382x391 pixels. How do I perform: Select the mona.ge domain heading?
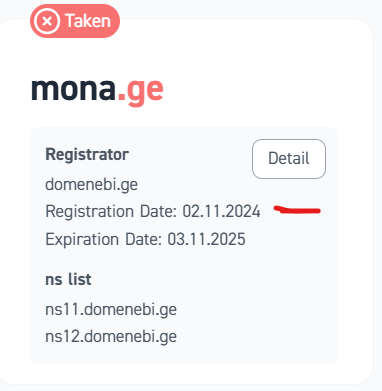click(97, 89)
